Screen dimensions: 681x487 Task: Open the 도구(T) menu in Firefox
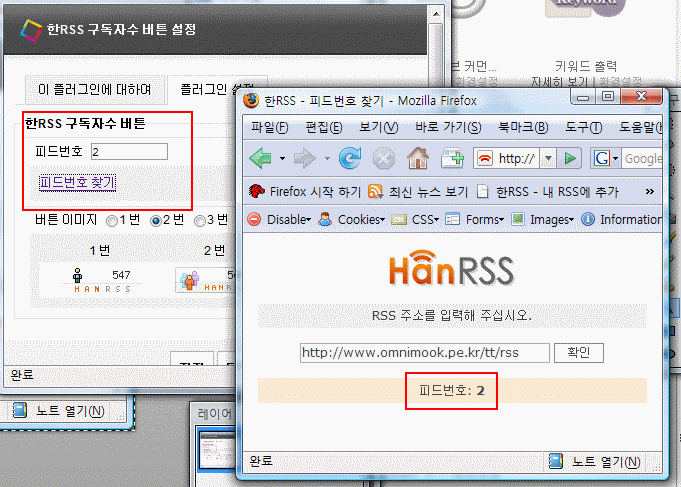pyautogui.click(x=583, y=128)
